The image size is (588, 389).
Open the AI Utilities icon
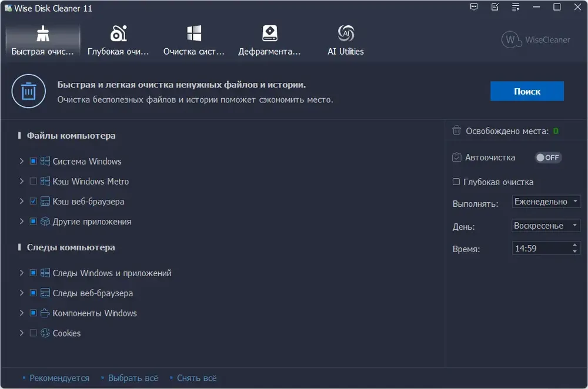pos(346,33)
